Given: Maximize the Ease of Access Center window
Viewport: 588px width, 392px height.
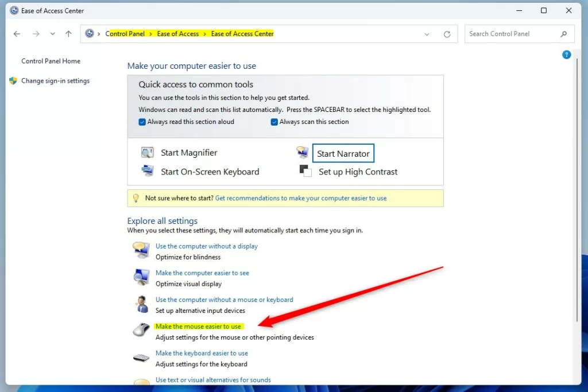Looking at the screenshot, I should click(x=544, y=10).
